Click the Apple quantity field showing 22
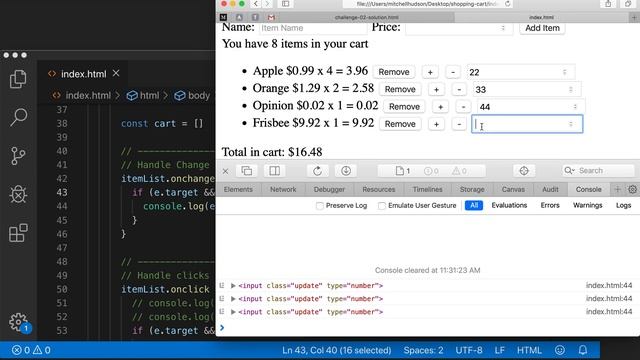Screen dimensions: 640x360 tap(520, 72)
